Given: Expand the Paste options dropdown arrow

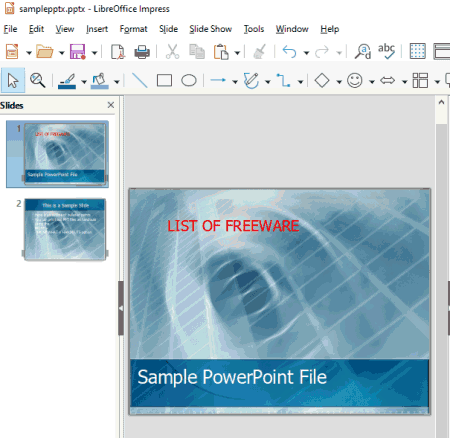Looking at the screenshot, I should tap(237, 53).
